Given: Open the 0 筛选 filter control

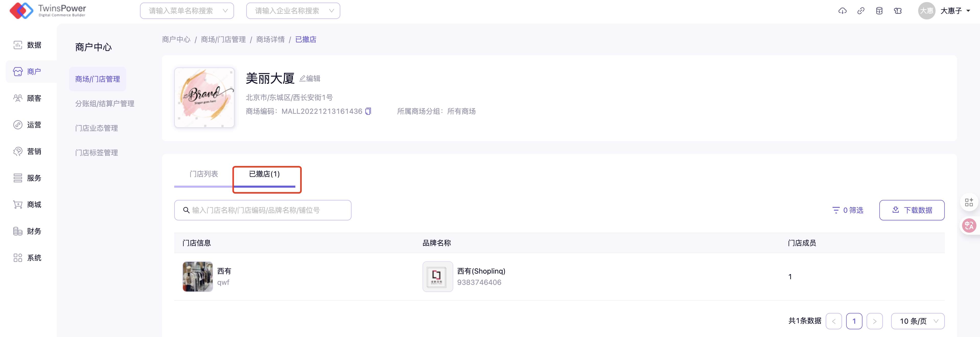Looking at the screenshot, I should coord(848,210).
